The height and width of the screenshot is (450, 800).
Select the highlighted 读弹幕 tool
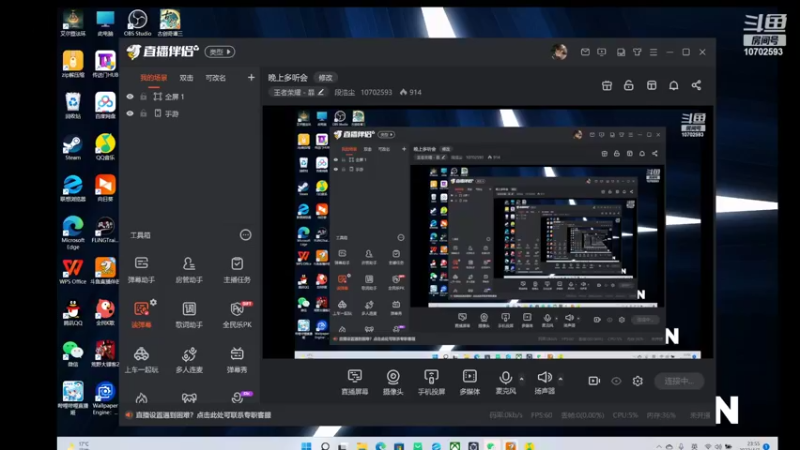[x=141, y=314]
